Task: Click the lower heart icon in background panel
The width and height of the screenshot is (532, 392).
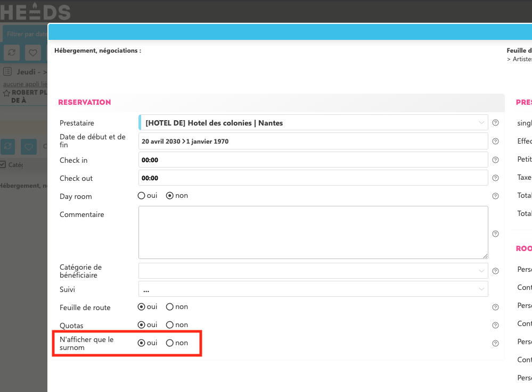Action: pyautogui.click(x=29, y=147)
